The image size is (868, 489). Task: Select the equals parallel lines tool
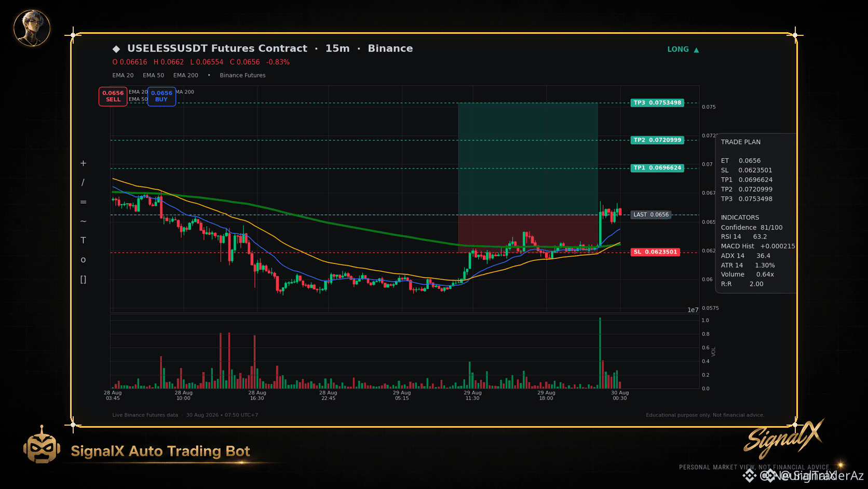tap(83, 202)
